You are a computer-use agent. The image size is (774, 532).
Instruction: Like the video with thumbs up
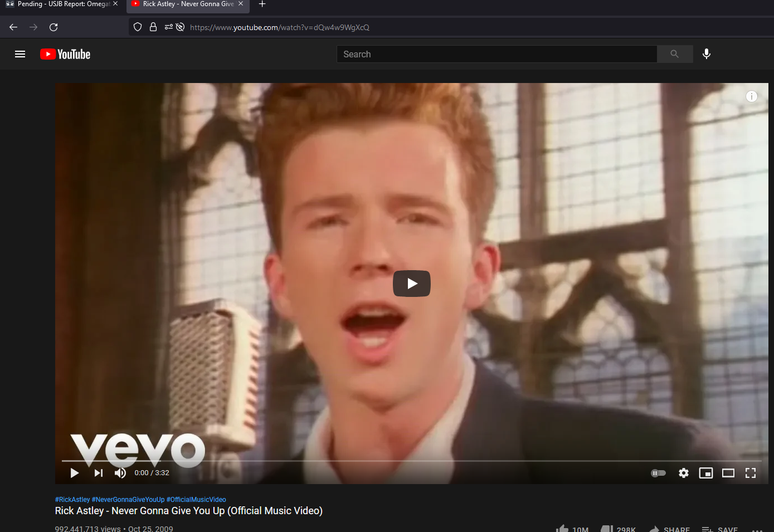572,529
